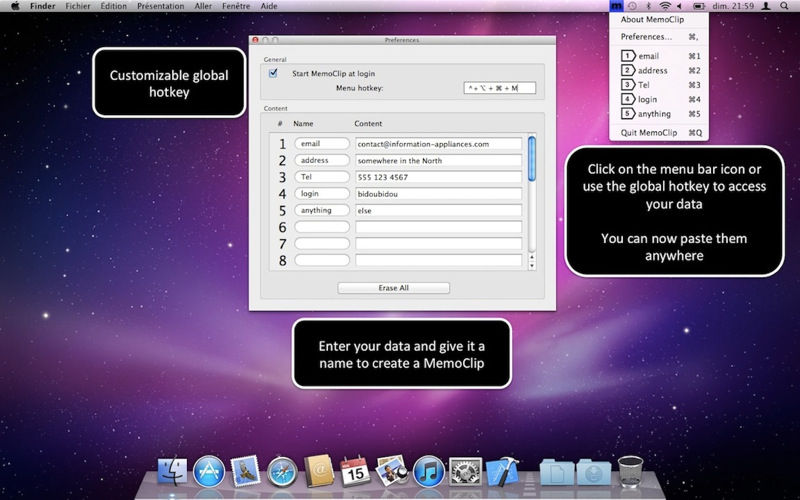Select the 'email' clip menu item
This screenshot has width=800, height=500.
click(x=659, y=56)
